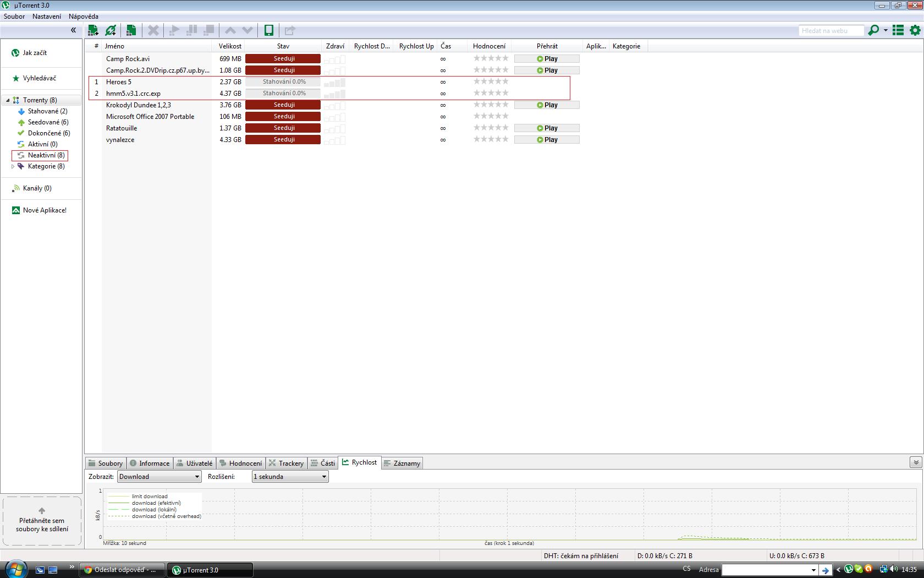Screen dimensions: 924x578
Task: Switch to the Části tab
Action: coord(323,464)
